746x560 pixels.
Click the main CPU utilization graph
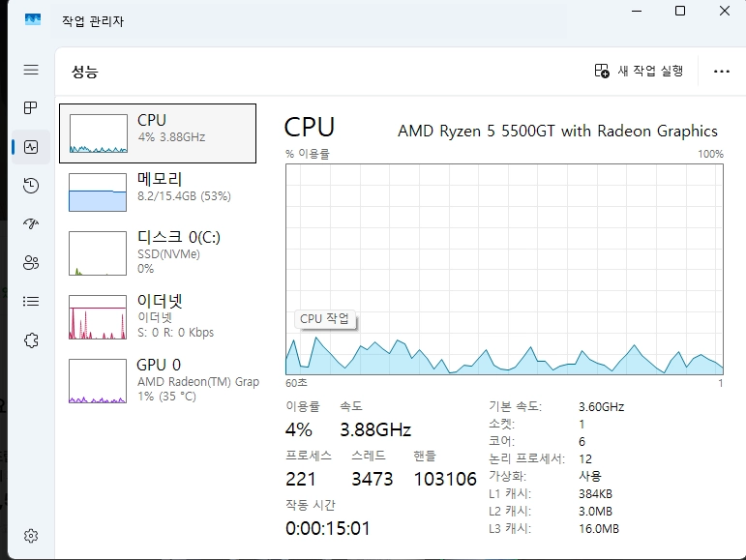tap(504, 270)
